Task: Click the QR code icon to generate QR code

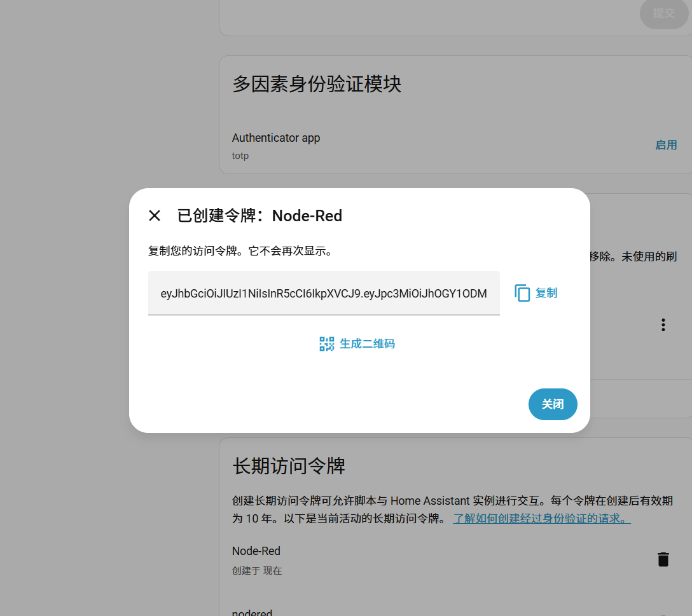Action: (326, 343)
